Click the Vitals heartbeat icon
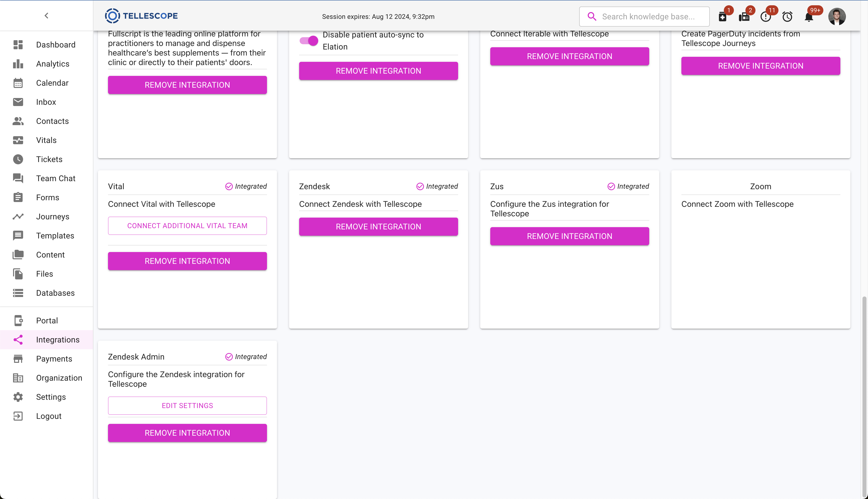The height and width of the screenshot is (499, 868). [18, 140]
